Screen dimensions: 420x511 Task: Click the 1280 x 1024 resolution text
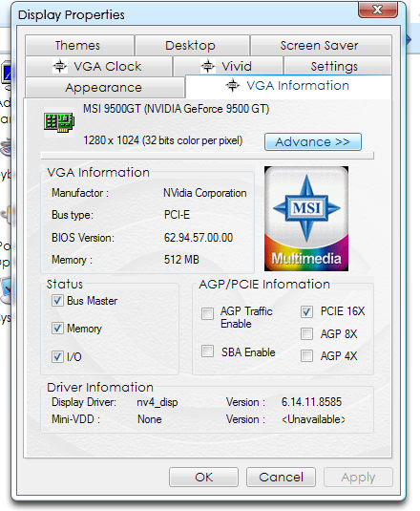point(163,140)
